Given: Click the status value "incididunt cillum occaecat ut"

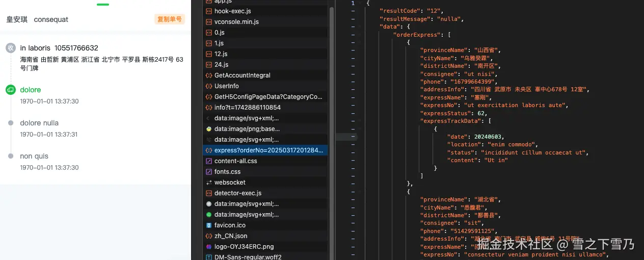Looking at the screenshot, I should click(x=533, y=152).
